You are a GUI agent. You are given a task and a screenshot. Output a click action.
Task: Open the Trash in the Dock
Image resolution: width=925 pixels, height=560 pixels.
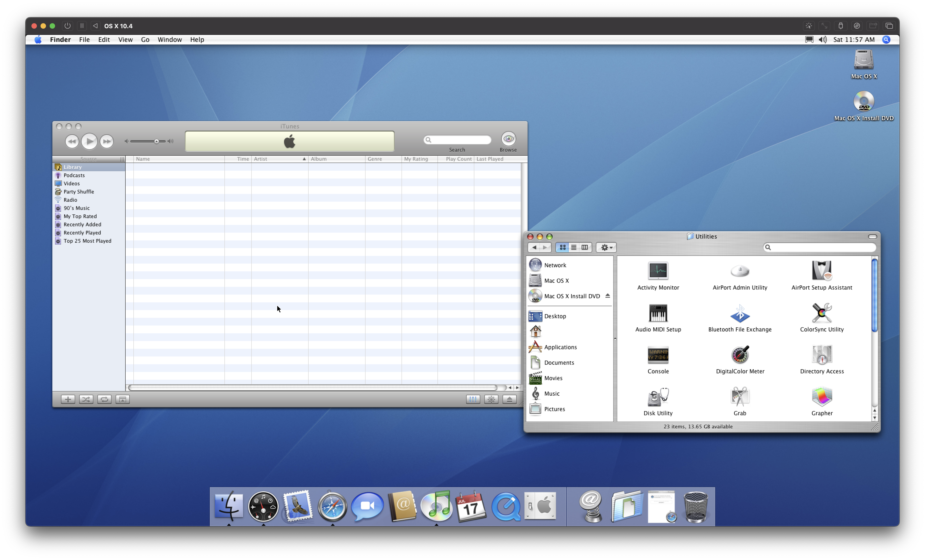[x=696, y=507]
